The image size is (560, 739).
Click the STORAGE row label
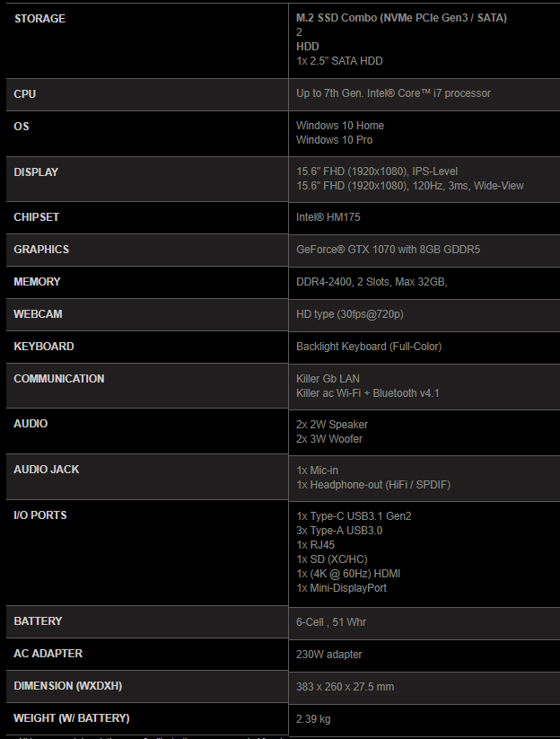point(39,18)
